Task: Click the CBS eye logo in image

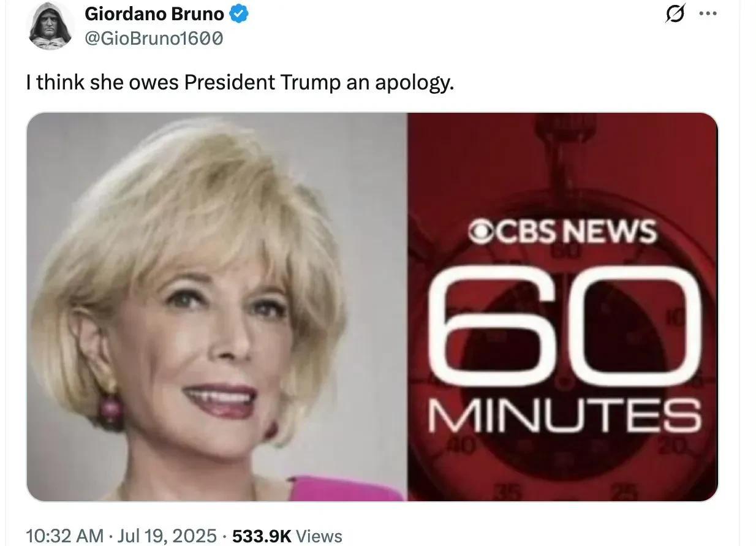Action: (482, 232)
